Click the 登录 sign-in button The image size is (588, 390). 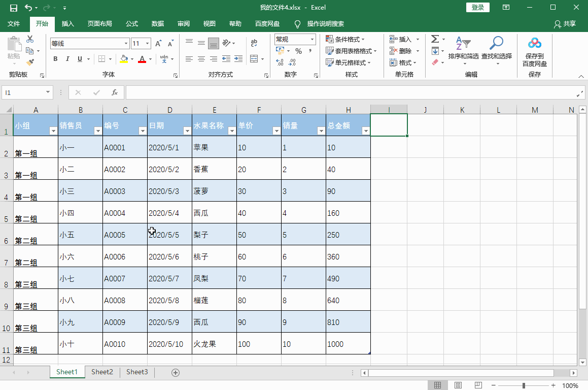point(478,8)
